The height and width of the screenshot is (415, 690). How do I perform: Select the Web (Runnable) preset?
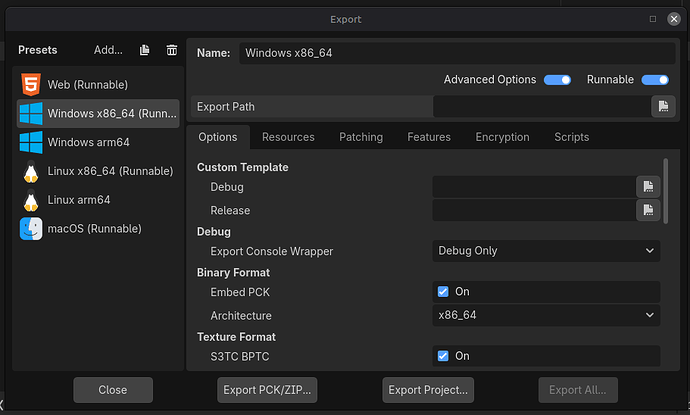click(98, 84)
